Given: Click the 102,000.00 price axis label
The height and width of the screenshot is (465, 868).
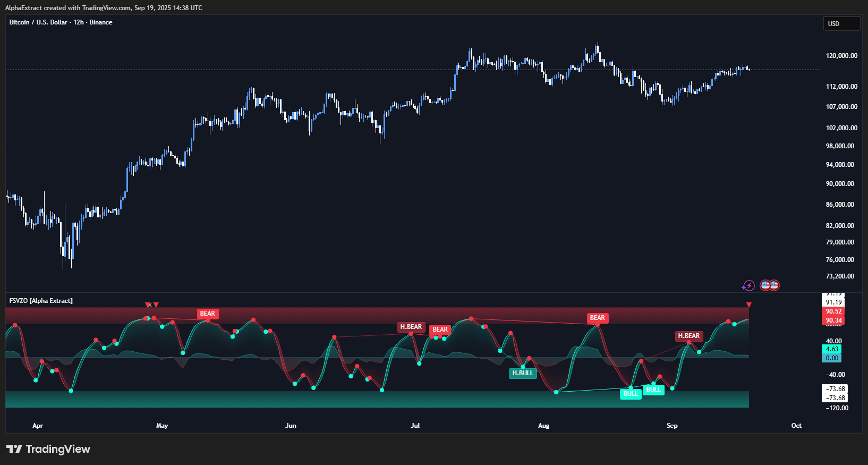Looking at the screenshot, I should [841, 128].
